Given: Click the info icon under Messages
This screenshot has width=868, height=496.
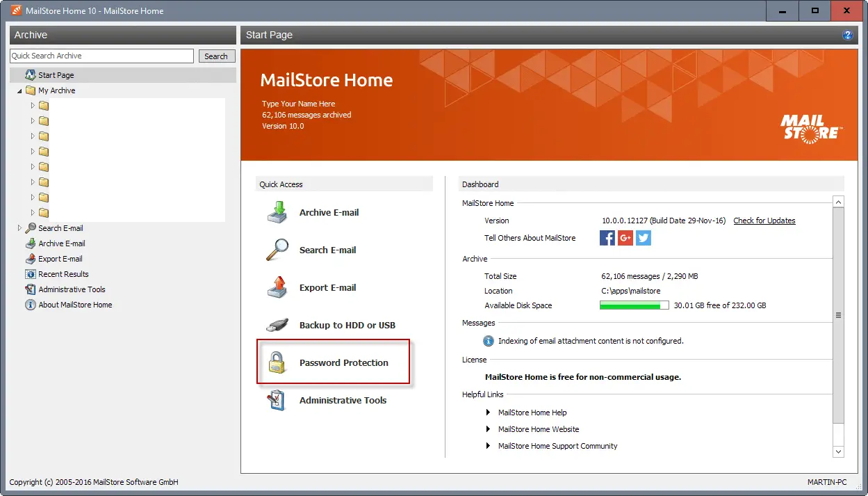Looking at the screenshot, I should coord(489,341).
